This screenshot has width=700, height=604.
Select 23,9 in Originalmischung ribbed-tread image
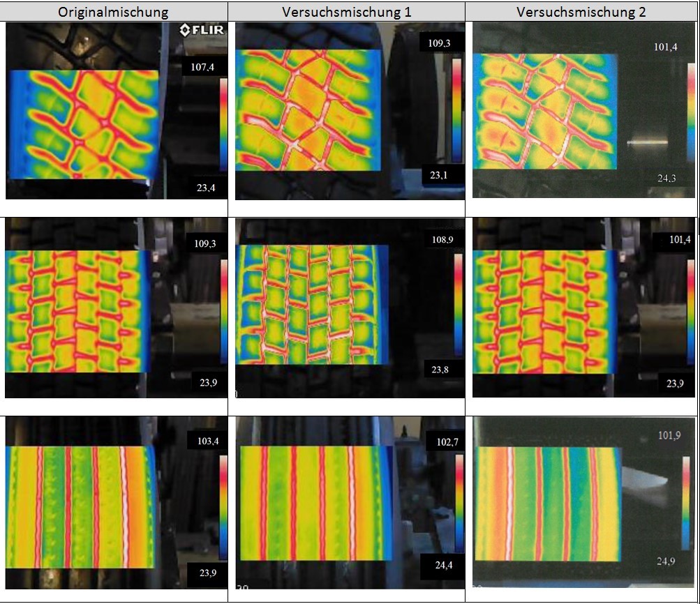pyautogui.click(x=208, y=573)
